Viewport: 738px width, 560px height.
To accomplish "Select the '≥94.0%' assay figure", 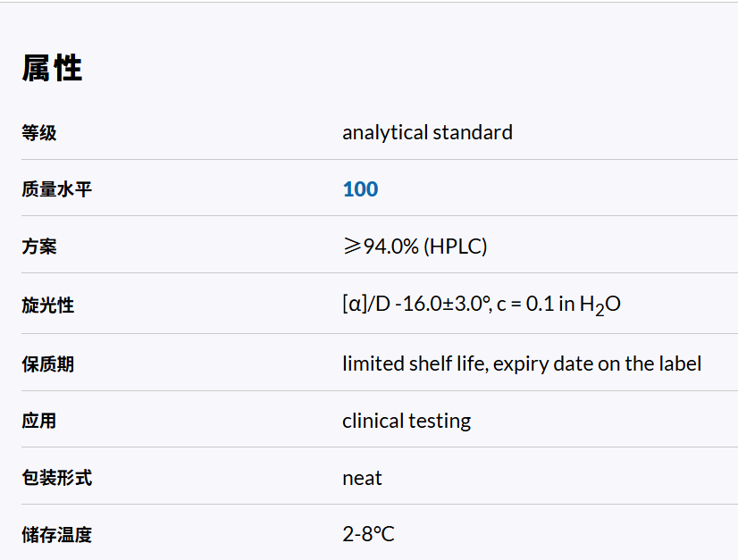I will 381,247.
